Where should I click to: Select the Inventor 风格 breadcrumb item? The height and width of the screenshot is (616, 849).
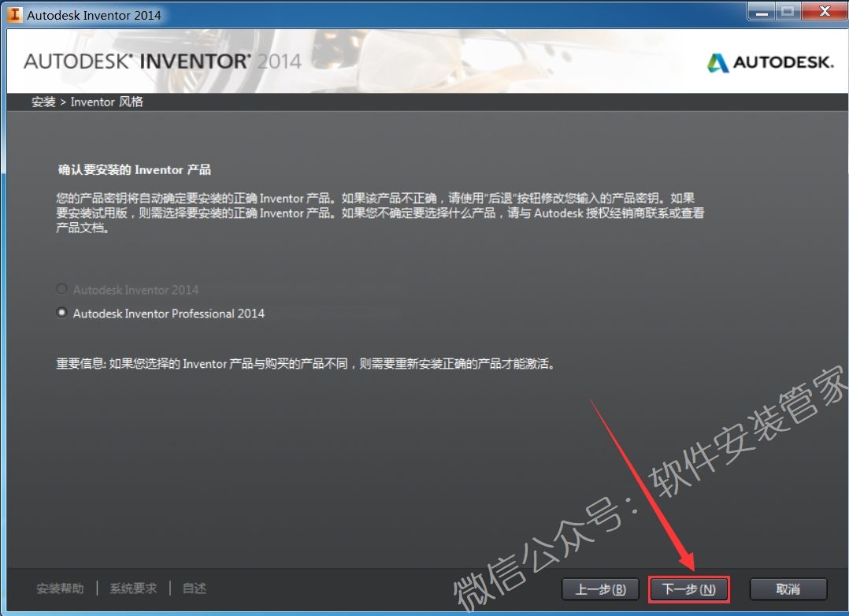107,102
